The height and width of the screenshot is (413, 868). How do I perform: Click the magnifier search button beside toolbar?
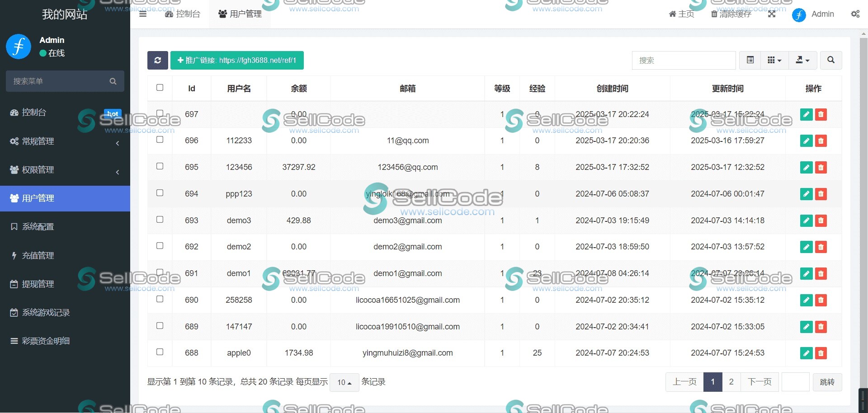[x=830, y=60]
